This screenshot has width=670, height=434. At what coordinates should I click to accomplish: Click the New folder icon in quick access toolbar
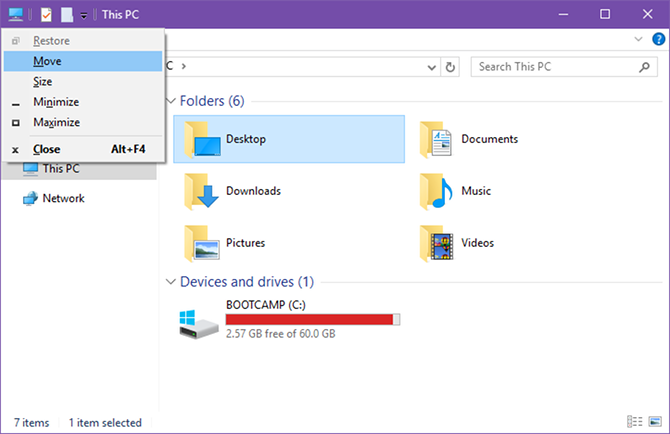67,15
